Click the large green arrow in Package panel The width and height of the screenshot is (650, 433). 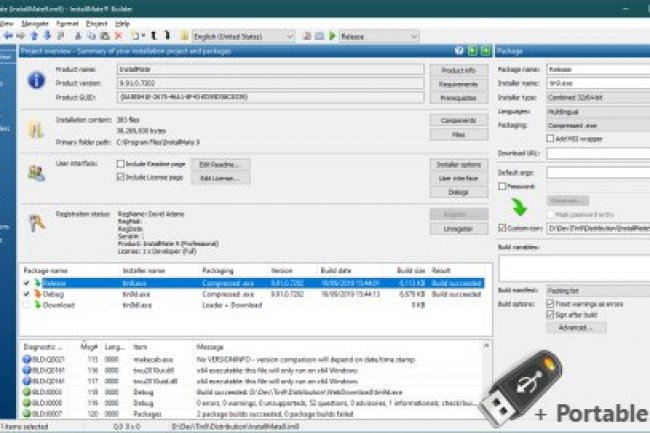point(518,208)
